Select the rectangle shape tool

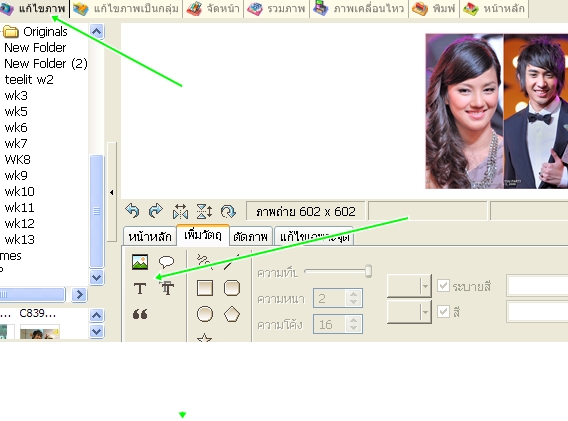click(205, 288)
